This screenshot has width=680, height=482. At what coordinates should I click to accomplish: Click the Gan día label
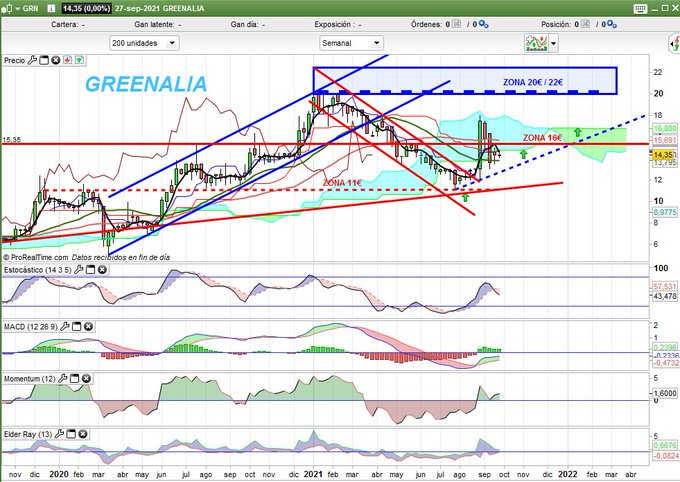click(x=244, y=25)
